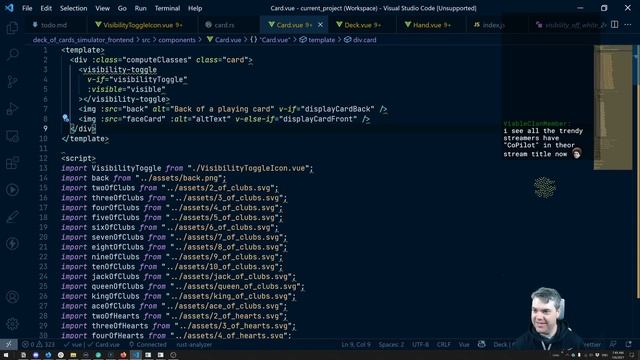Click the VS Code icon in the taskbar
Image resolution: width=640 pixels, height=360 pixels.
pos(136,355)
